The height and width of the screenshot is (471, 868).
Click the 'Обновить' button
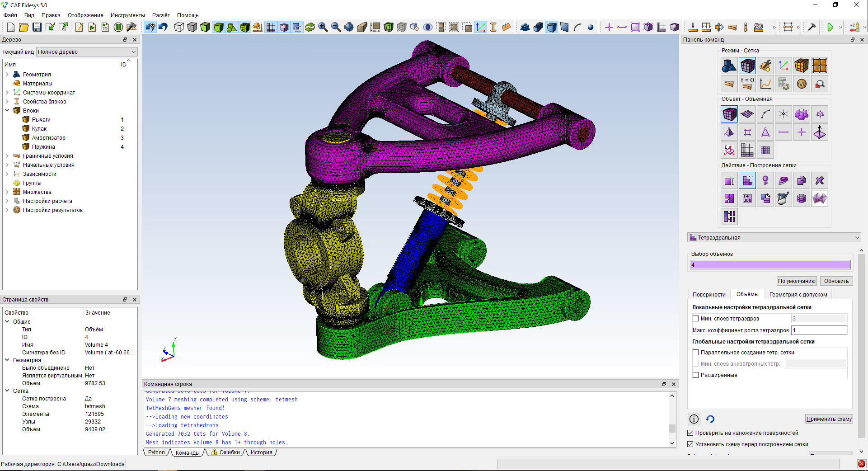click(x=836, y=281)
